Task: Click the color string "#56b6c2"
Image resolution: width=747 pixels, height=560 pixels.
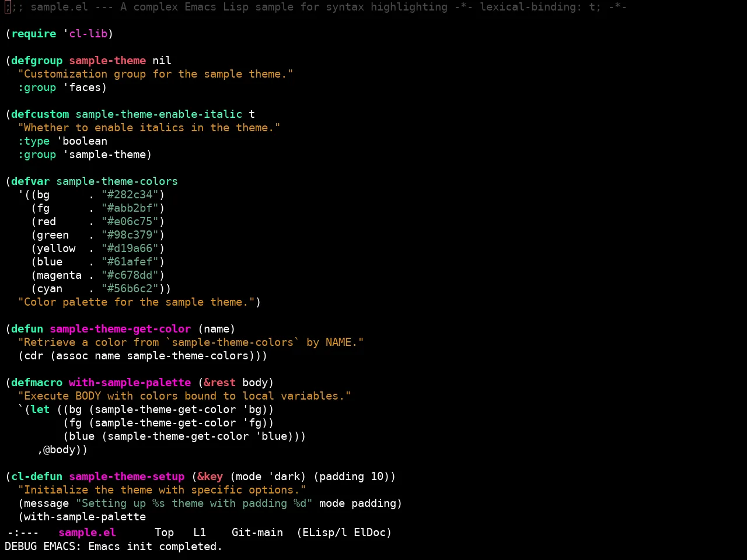Action: coord(130,289)
